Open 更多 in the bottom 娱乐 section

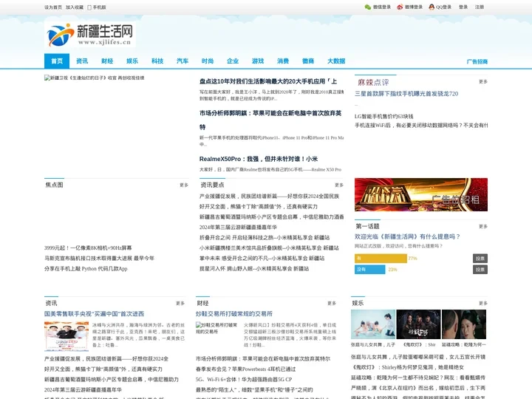pyautogui.click(x=483, y=304)
